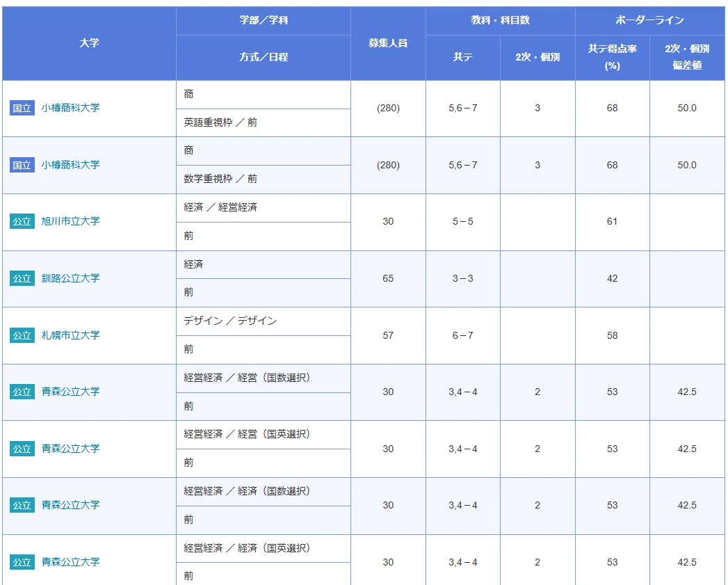Open 小樽商科大学 link in 英語重視枠 row
The height and width of the screenshot is (585, 728).
[70, 108]
